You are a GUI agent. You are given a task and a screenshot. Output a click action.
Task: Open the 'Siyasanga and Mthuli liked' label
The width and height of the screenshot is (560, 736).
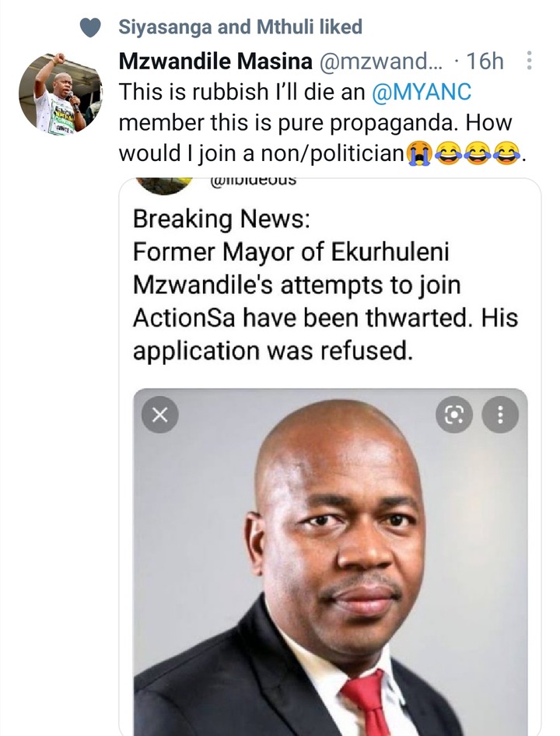[240, 26]
